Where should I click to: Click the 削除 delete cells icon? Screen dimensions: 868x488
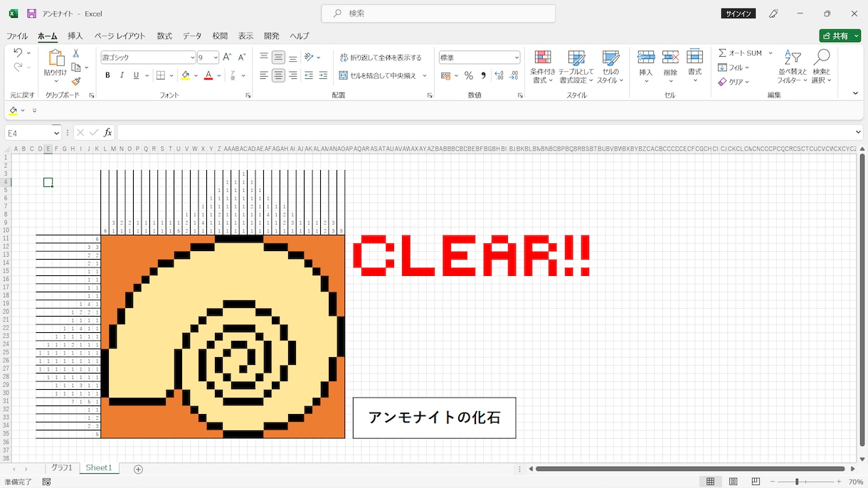point(670,58)
